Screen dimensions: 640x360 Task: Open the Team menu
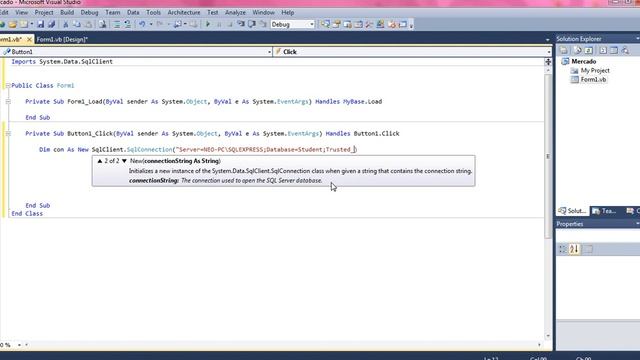[113, 13]
